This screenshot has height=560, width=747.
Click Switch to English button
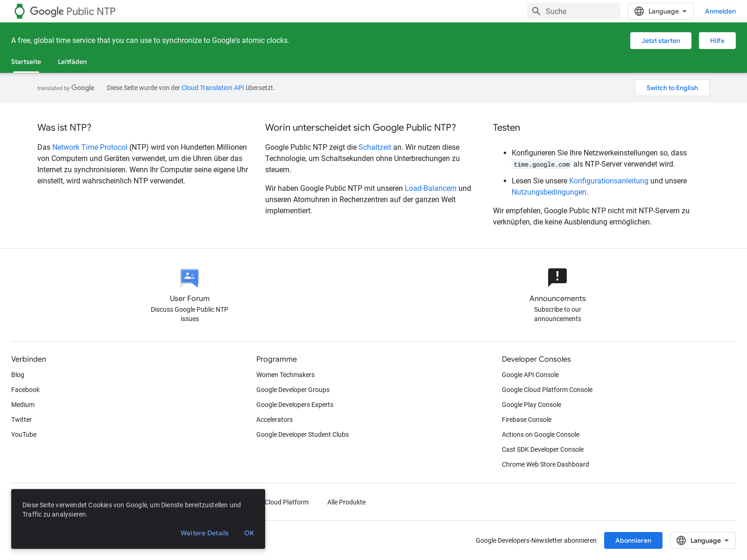(672, 88)
